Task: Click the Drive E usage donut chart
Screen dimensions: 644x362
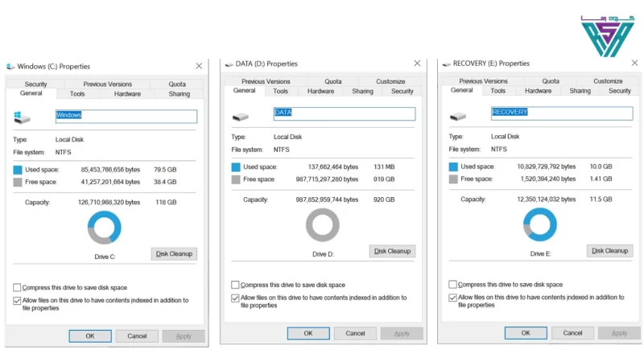Action: (540, 224)
